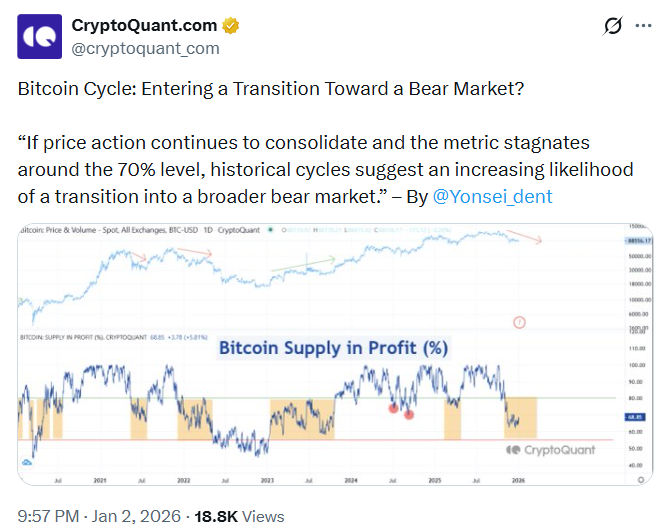Open the three-dot more options menu
Image resolution: width=667 pixels, height=529 pixels.
(643, 26)
